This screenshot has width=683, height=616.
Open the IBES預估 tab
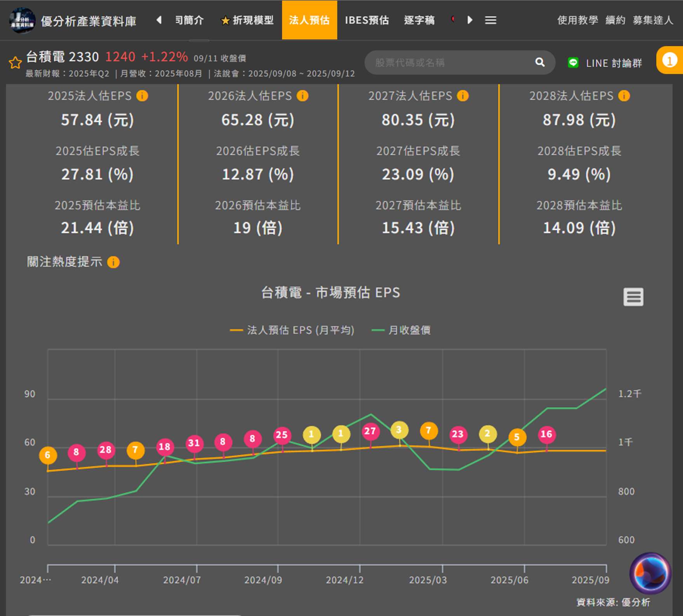pos(367,20)
